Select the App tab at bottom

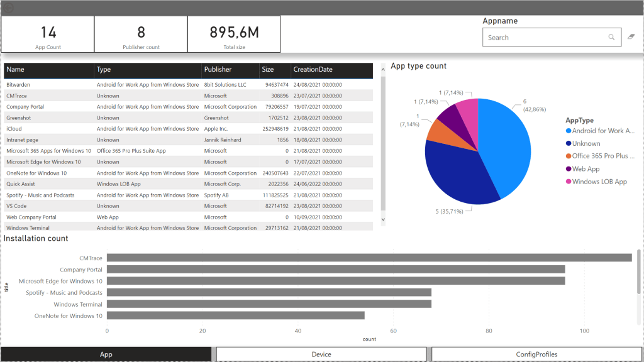click(106, 354)
